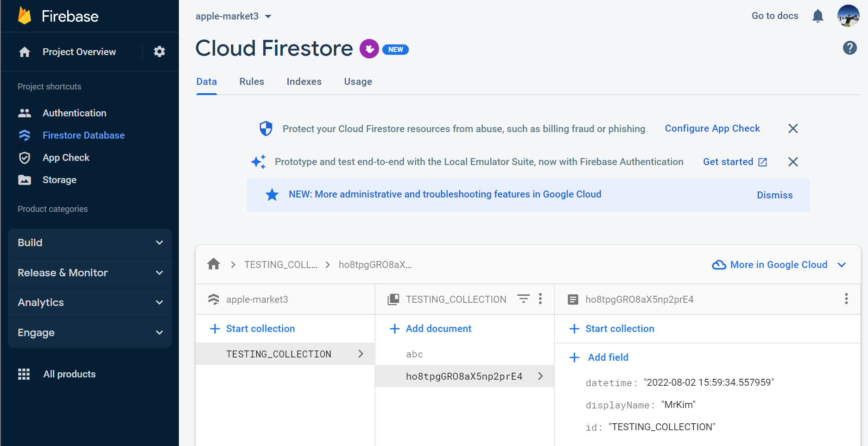This screenshot has width=868, height=446.
Task: Switch to the Rules tab
Action: tap(252, 82)
